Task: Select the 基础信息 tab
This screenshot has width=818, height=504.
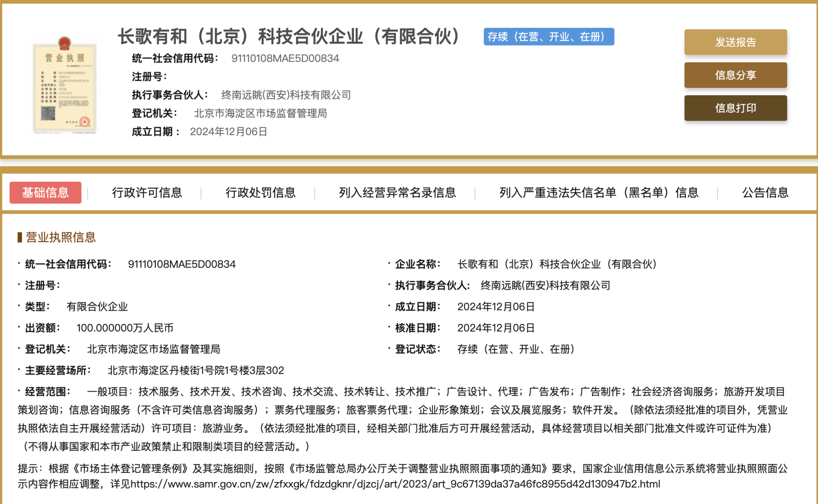Action: point(45,192)
